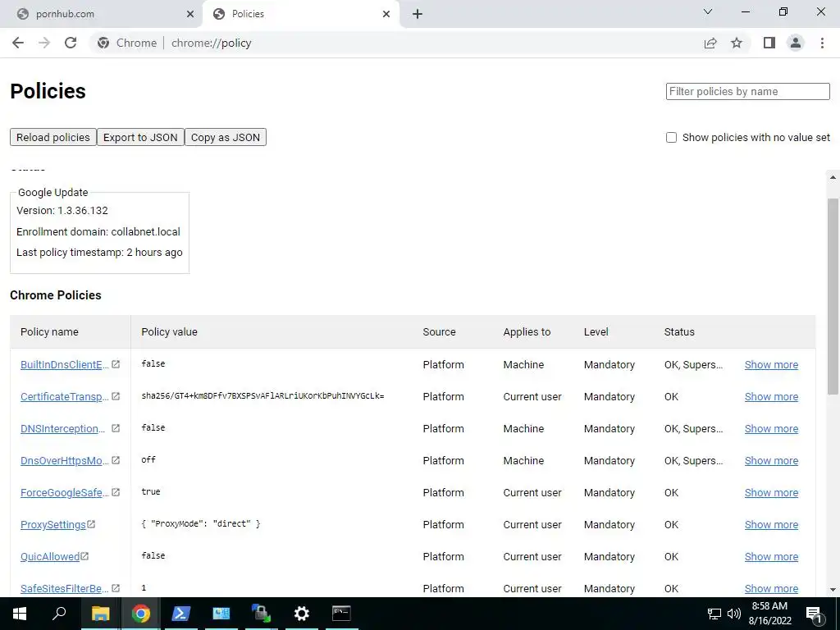Screen dimensions: 840x630
Task: Click the Policy name column header
Action: click(x=49, y=332)
